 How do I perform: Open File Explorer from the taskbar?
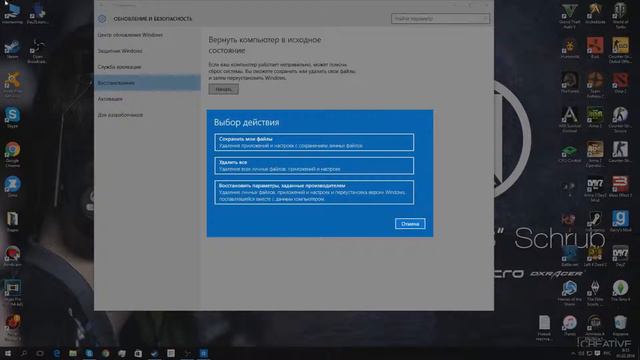(73, 353)
